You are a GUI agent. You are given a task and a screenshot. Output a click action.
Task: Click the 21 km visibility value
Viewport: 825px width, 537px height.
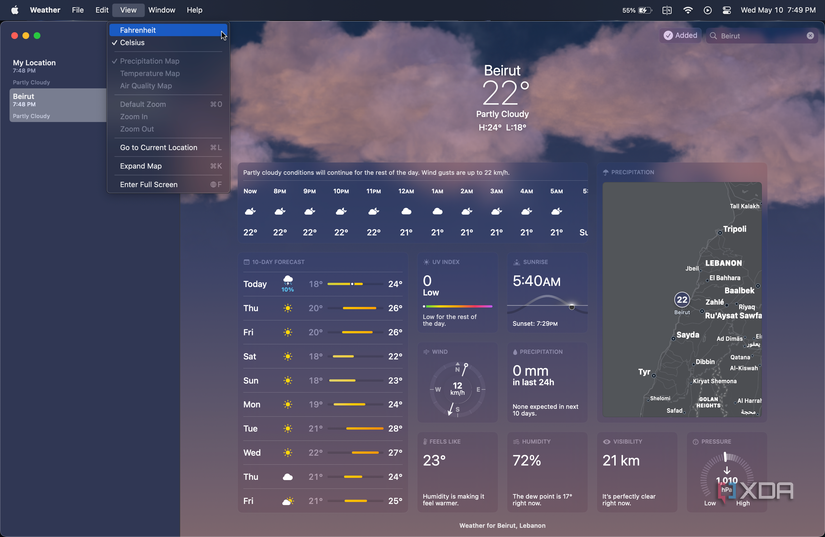621,461
